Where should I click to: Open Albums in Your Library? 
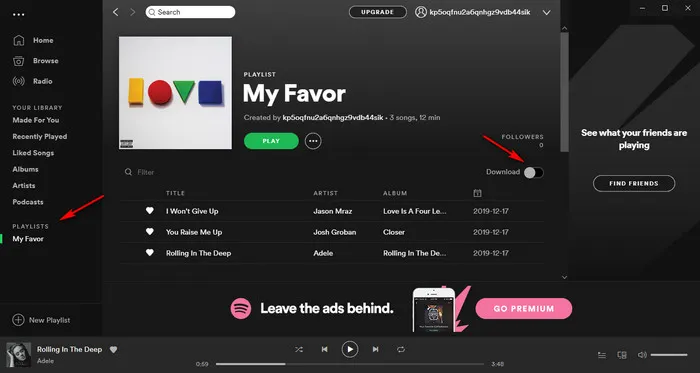coord(25,169)
